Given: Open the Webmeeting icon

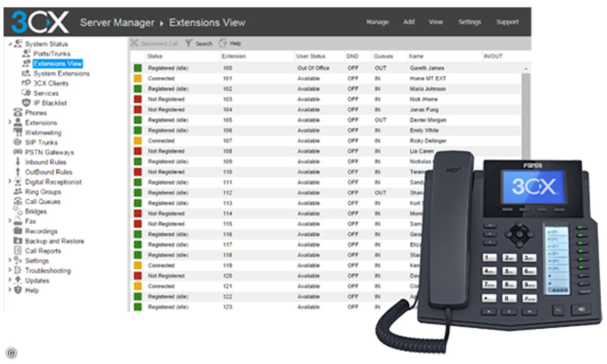Looking at the screenshot, I should tap(18, 132).
